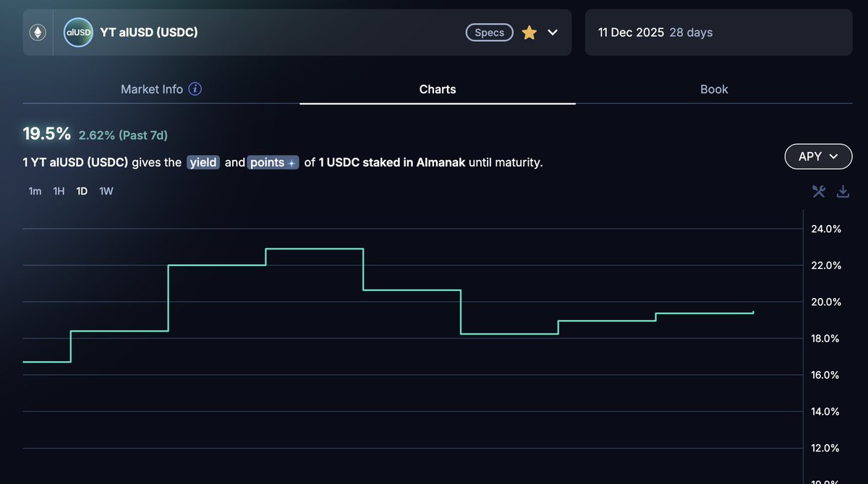This screenshot has height=484, width=868.
Task: Click the points tag
Action: [x=273, y=163]
